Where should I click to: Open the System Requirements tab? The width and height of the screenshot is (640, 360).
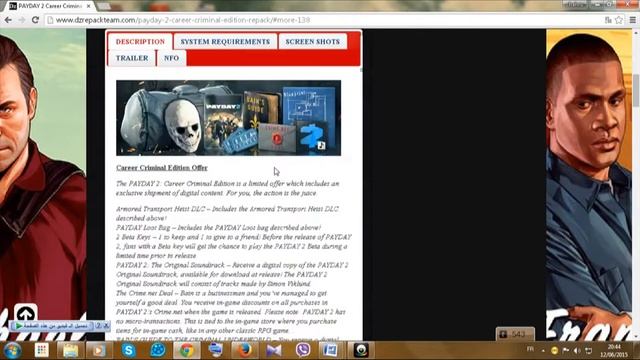click(225, 42)
